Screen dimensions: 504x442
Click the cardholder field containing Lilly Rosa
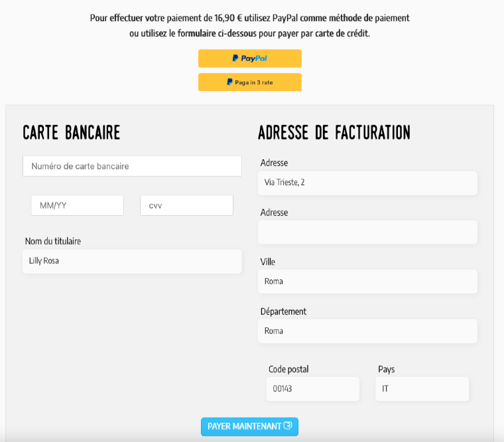(132, 261)
